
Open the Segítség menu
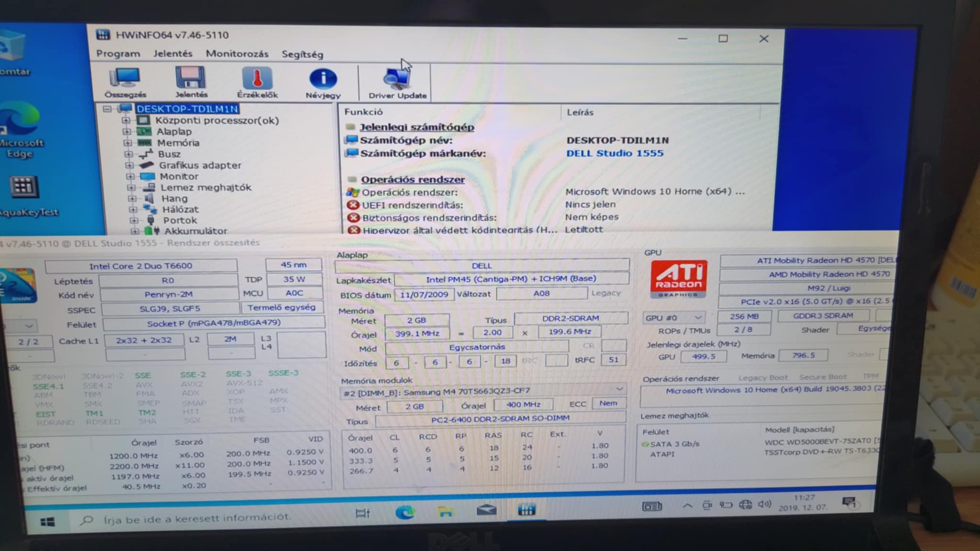302,54
